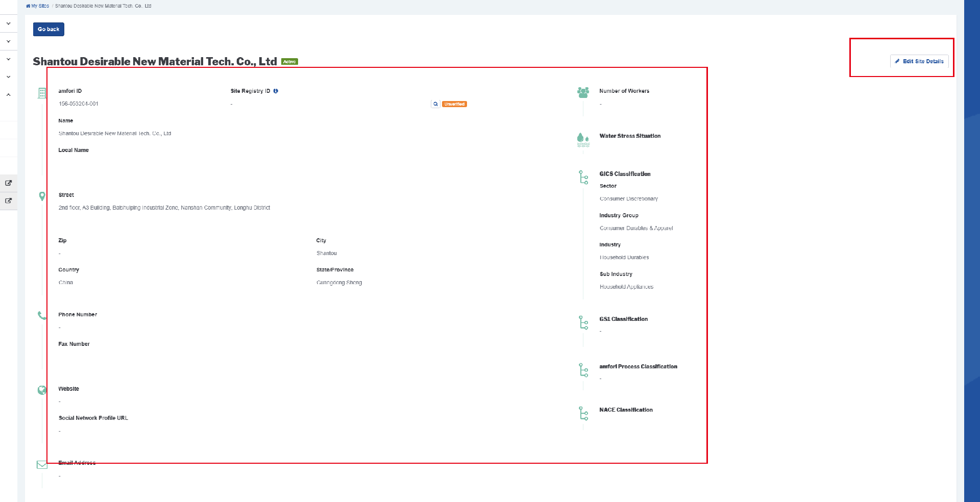Click the info icon beside Site Registry ID

pyautogui.click(x=276, y=91)
